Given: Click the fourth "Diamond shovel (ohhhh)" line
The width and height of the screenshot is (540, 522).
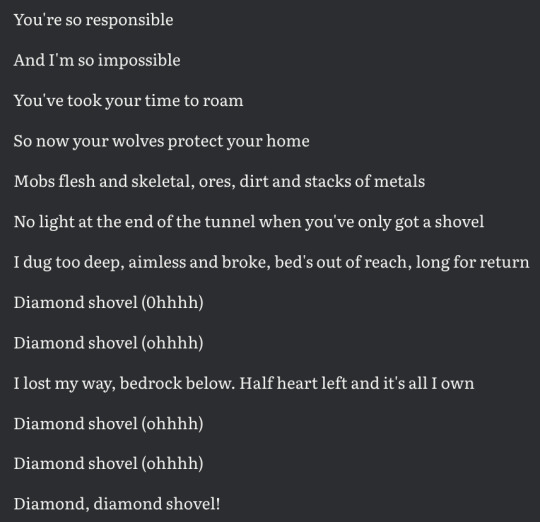Looking at the screenshot, I should click(108, 464).
